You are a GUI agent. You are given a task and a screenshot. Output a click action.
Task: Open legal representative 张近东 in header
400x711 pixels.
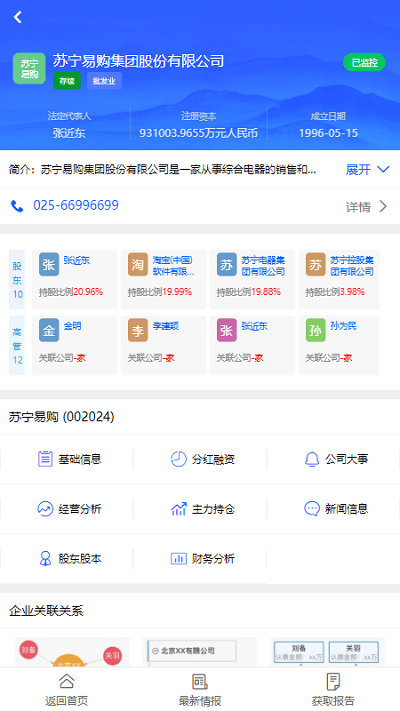pyautogui.click(x=69, y=133)
